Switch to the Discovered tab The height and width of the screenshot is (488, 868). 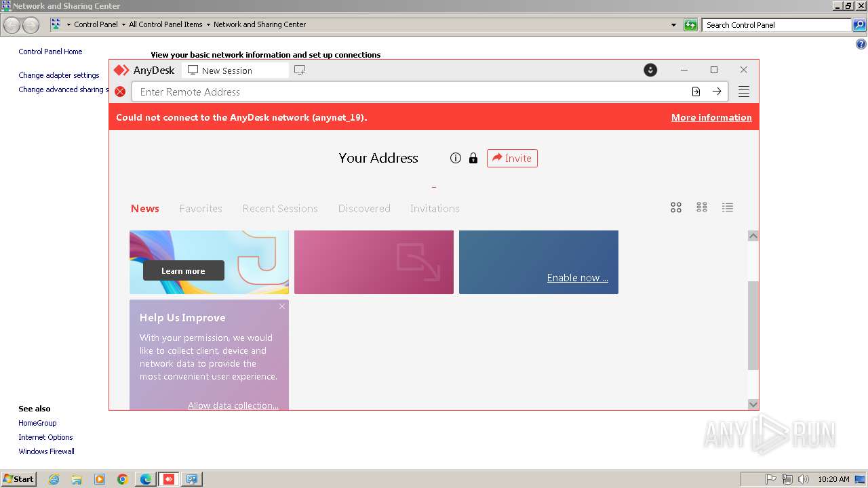(364, 208)
